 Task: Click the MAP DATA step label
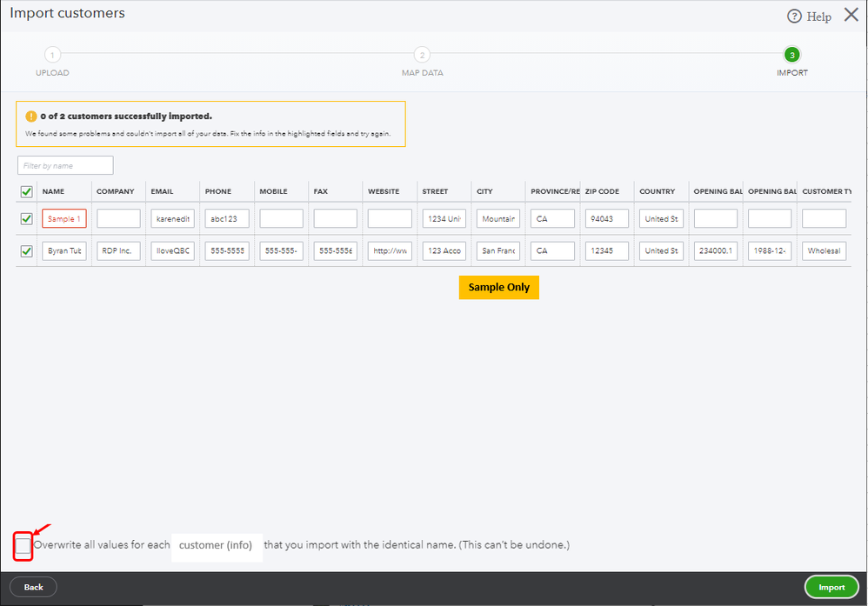tap(423, 73)
